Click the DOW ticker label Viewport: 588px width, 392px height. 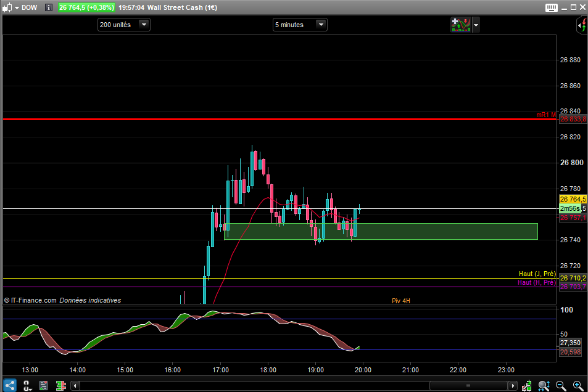[29, 7]
